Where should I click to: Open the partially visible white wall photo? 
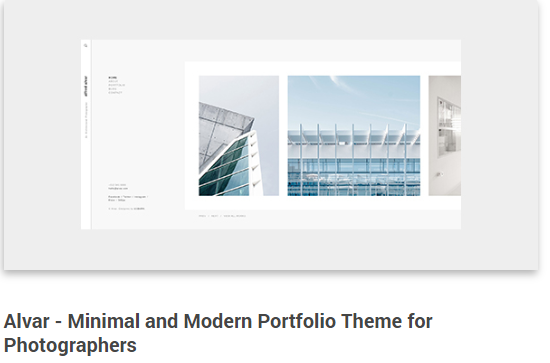click(x=444, y=136)
